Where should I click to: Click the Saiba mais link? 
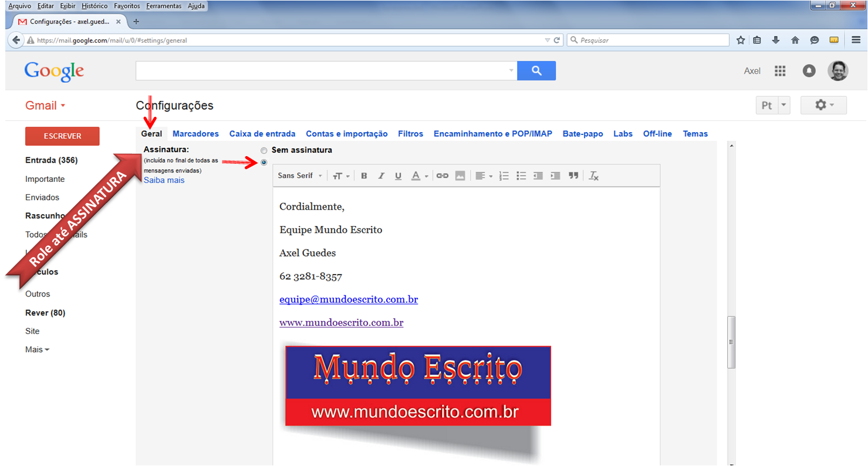pos(164,180)
